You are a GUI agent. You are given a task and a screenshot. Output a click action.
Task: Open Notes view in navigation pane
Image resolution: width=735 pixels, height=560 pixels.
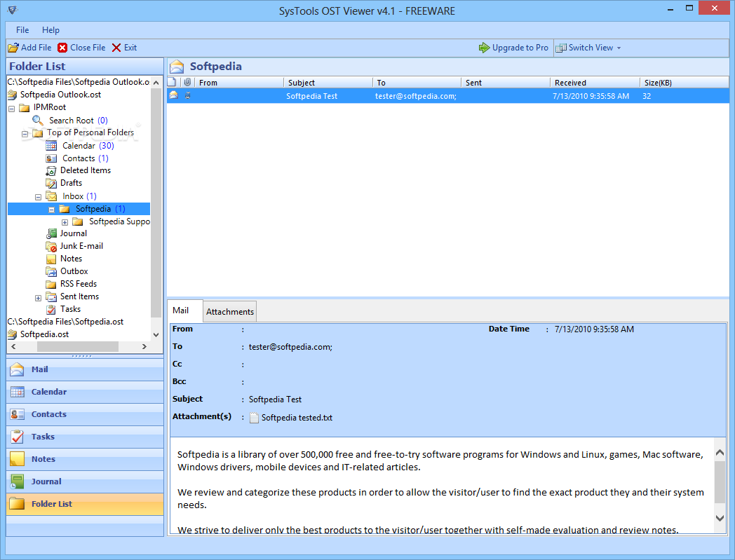(85, 459)
